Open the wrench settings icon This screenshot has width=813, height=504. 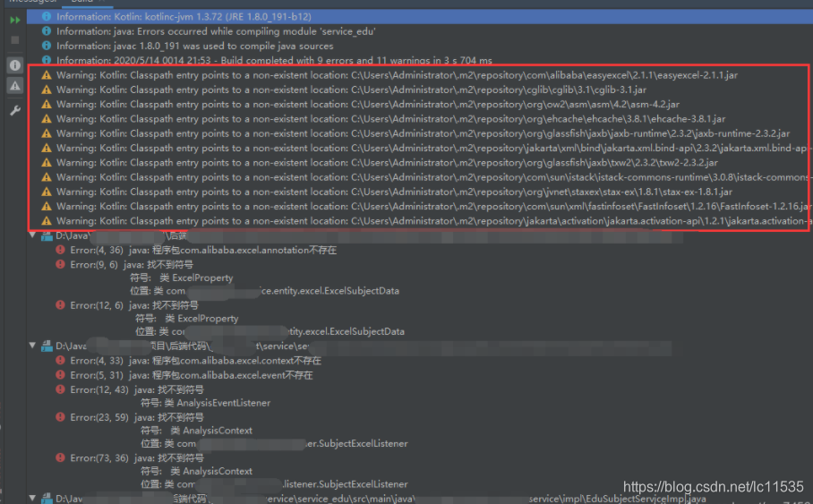point(15,110)
